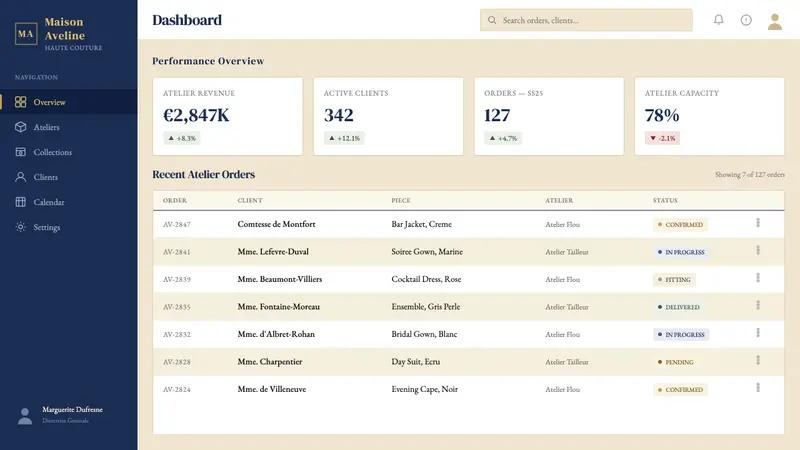The image size is (800, 450).
Task: Select Overview in navigation
Action: coord(68,102)
